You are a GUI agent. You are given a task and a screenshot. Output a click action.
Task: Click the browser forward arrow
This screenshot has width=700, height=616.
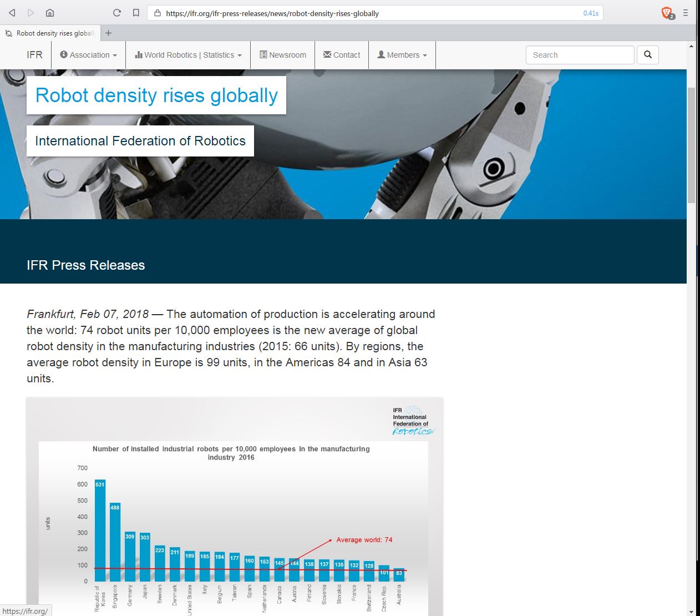[31, 13]
